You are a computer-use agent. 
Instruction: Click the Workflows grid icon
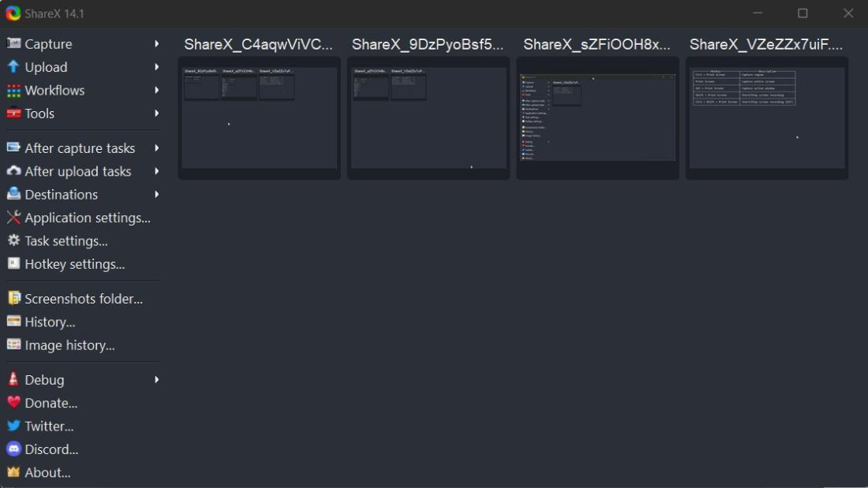(13, 90)
